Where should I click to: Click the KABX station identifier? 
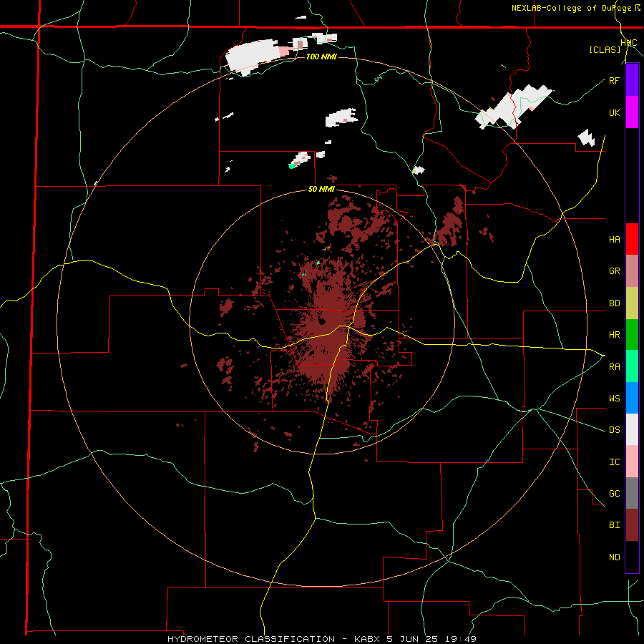(367, 639)
